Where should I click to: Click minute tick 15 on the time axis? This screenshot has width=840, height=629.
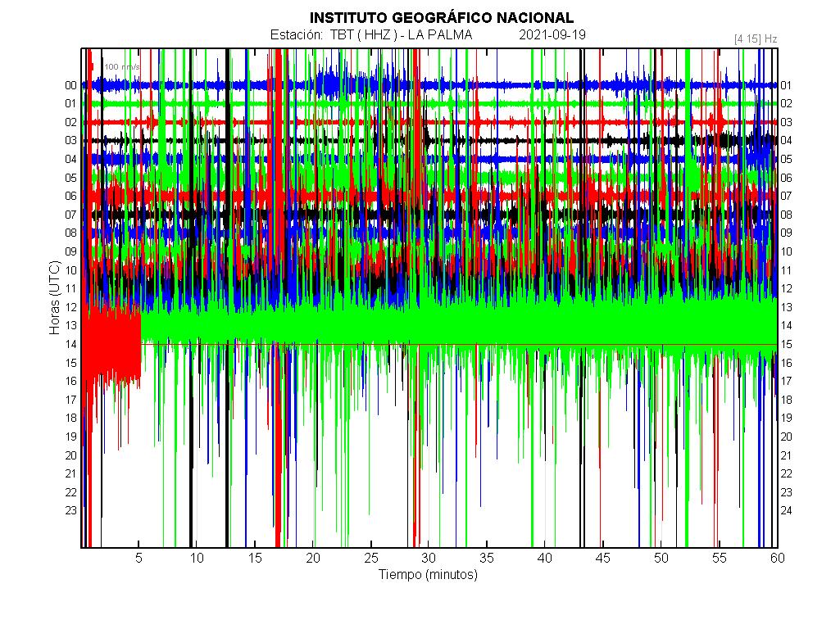click(x=255, y=558)
